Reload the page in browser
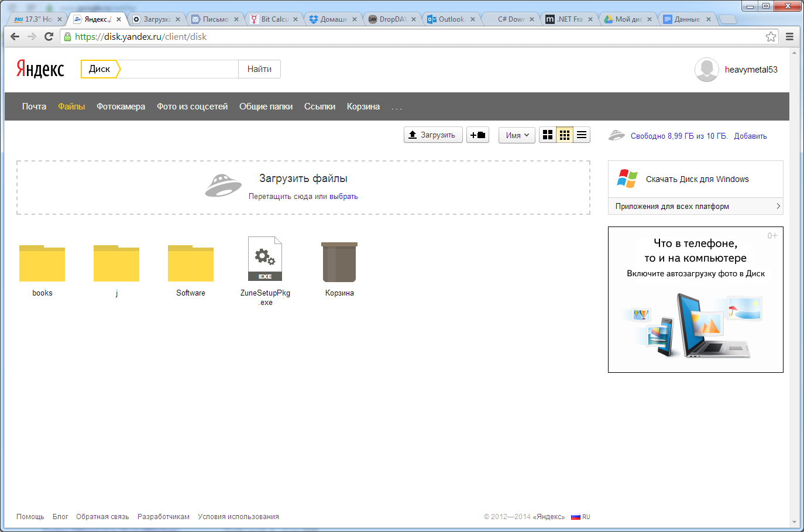Image resolution: width=804 pixels, height=532 pixels. pos(49,37)
